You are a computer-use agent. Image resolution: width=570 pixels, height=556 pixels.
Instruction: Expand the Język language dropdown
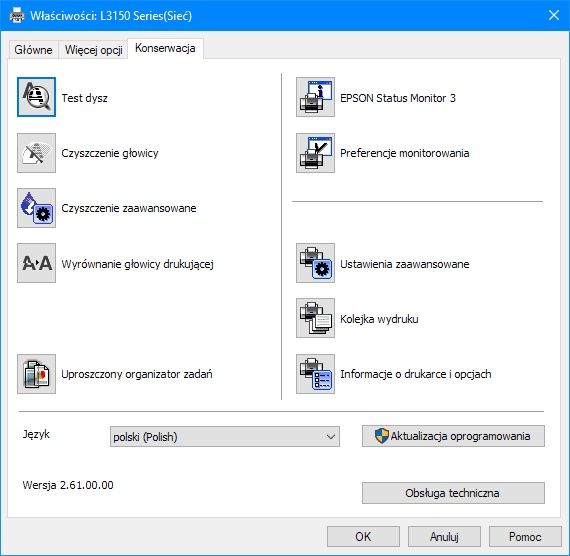click(225, 436)
